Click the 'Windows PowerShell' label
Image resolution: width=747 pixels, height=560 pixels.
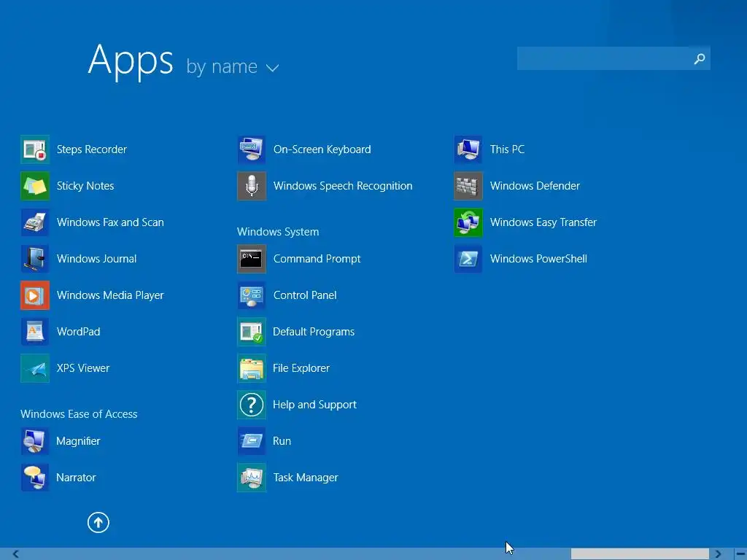[x=538, y=259]
